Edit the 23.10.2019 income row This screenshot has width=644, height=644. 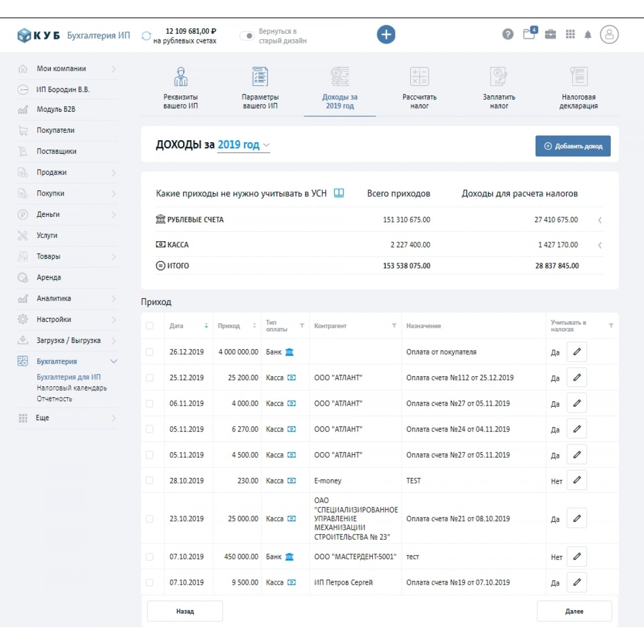pos(577,519)
